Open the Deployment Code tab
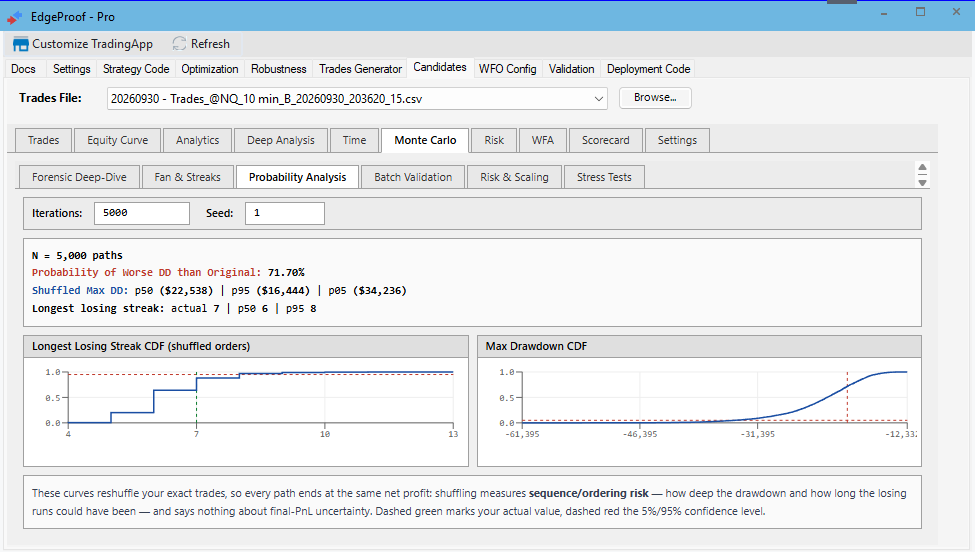Image resolution: width=975 pixels, height=552 pixels. (x=649, y=69)
